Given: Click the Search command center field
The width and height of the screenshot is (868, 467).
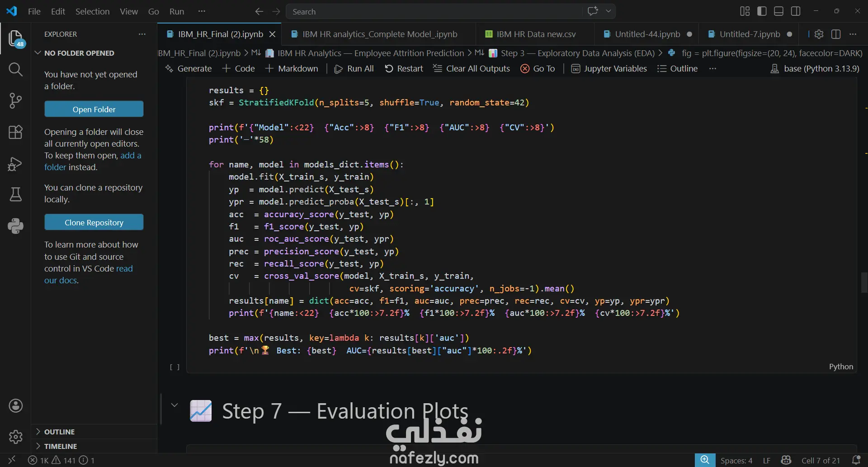Looking at the screenshot, I should click(434, 11).
